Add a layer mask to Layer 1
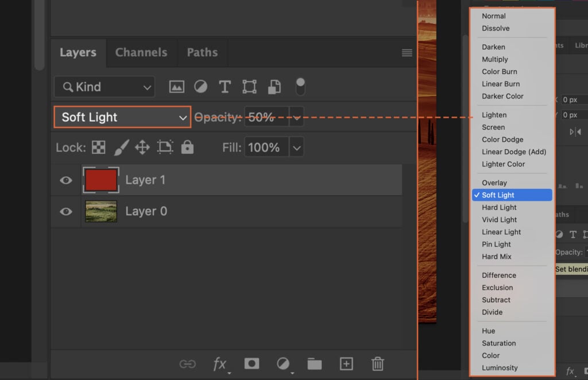The image size is (588, 380). pyautogui.click(x=252, y=363)
